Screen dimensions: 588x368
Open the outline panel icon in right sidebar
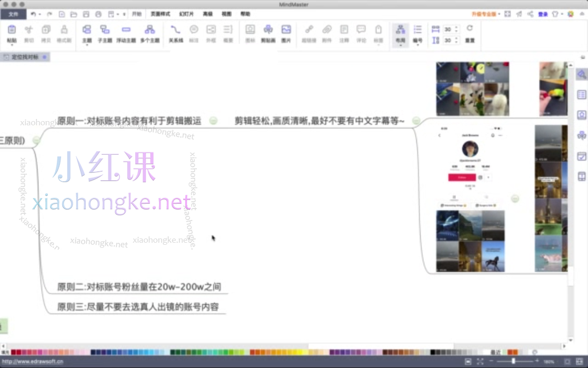tap(581, 95)
